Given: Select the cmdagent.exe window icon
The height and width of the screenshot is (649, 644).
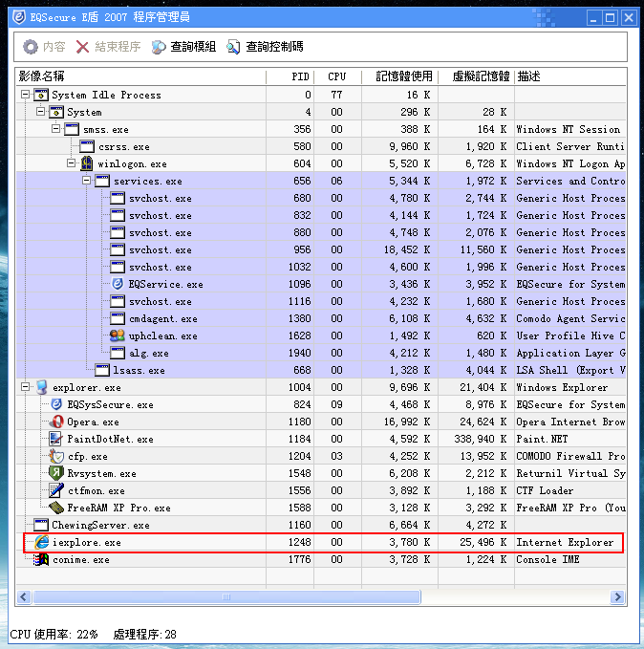Looking at the screenshot, I should coord(118,318).
